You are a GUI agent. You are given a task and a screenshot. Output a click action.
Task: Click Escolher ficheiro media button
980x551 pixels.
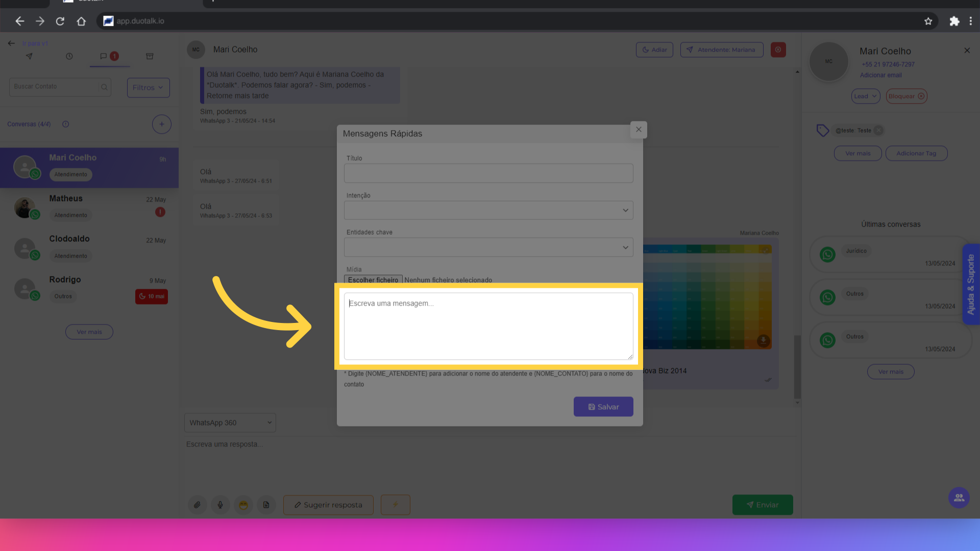click(x=373, y=280)
